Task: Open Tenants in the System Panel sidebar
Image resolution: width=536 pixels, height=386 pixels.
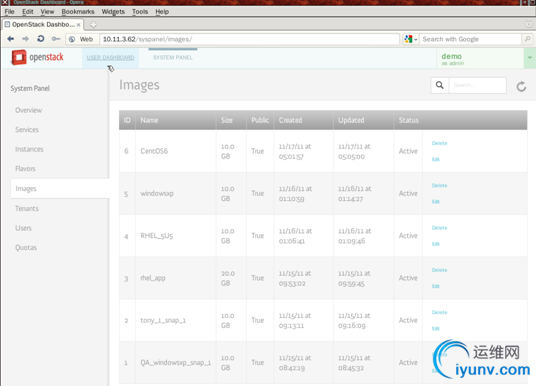Action: (x=27, y=209)
